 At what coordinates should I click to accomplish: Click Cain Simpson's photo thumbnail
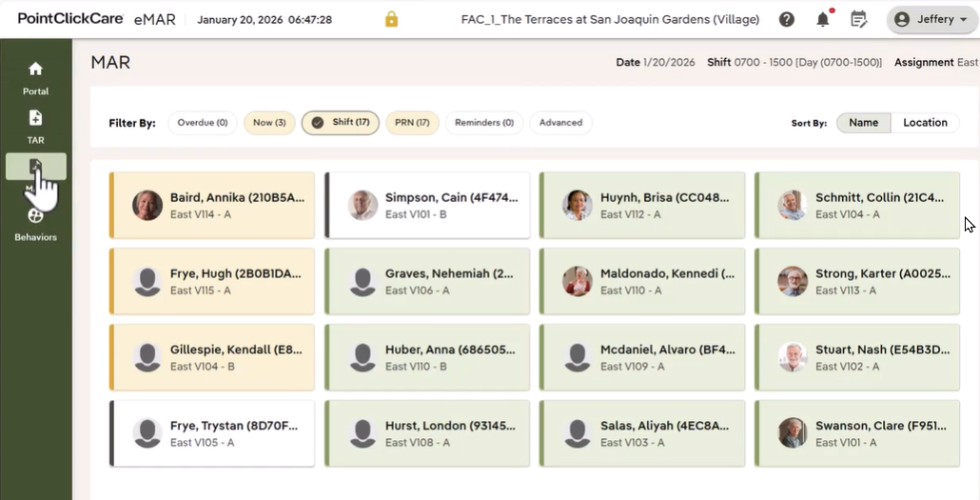[363, 206]
